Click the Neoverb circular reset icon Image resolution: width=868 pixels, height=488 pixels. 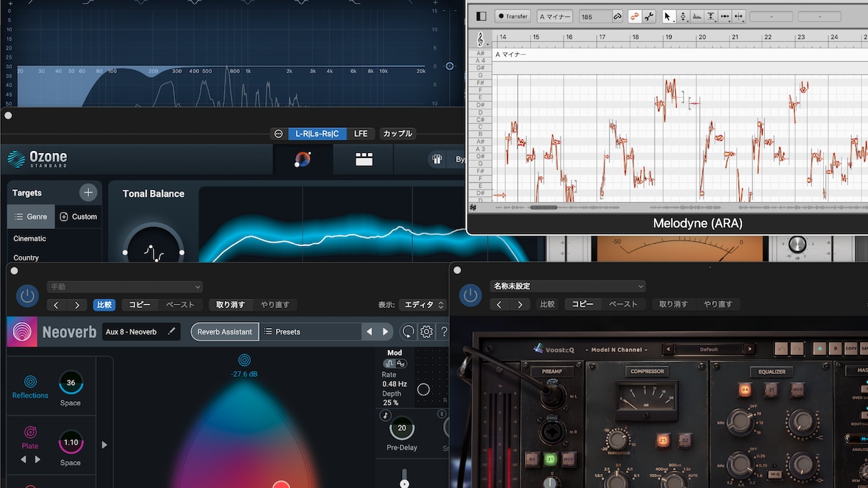[408, 331]
